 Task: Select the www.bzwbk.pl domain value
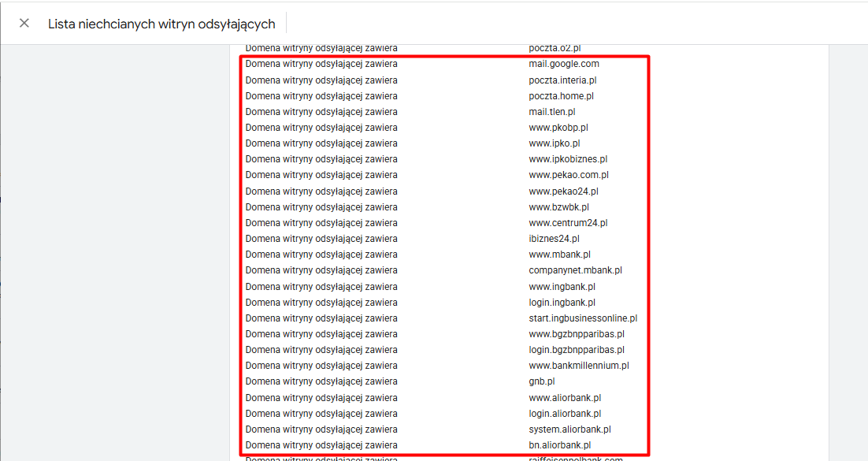[x=558, y=207]
